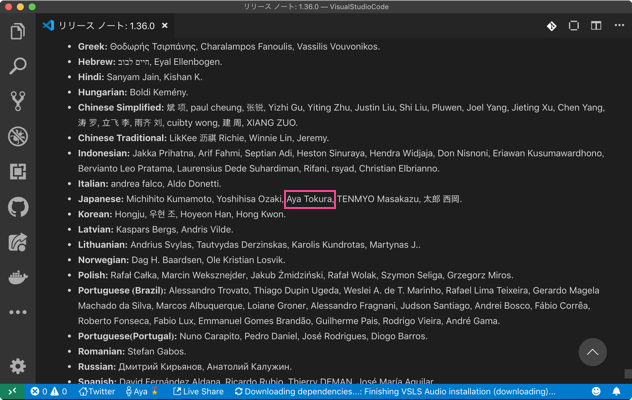Screen dimensions: 632x400
Task: Open the feedback smiley icon
Action: [596, 391]
